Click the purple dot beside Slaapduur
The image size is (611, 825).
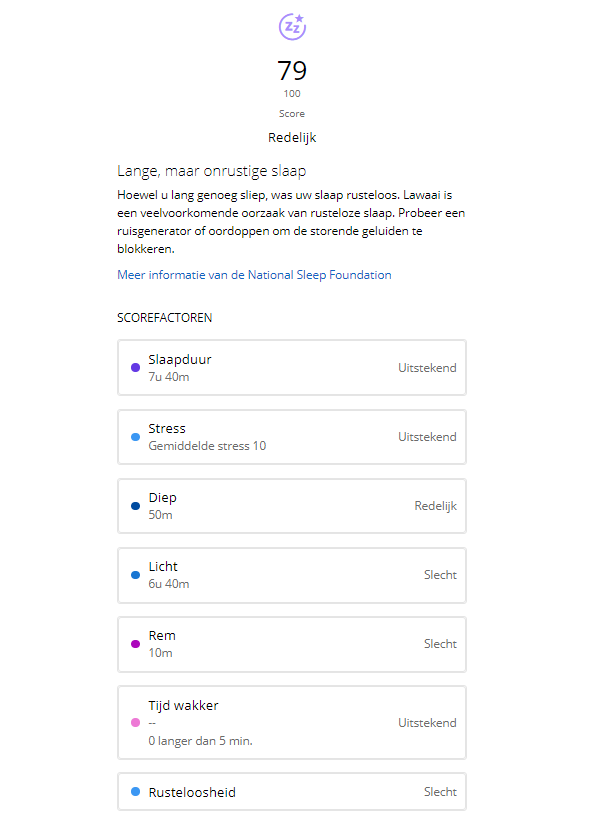click(135, 368)
